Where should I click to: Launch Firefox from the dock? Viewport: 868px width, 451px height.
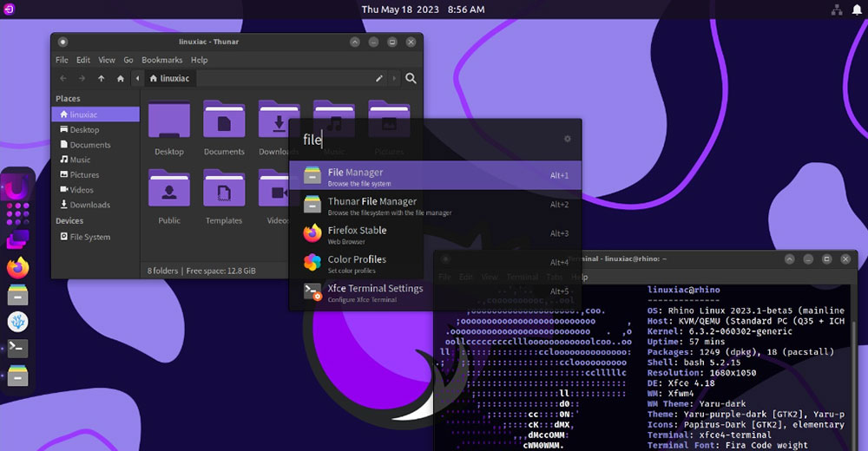(18, 267)
